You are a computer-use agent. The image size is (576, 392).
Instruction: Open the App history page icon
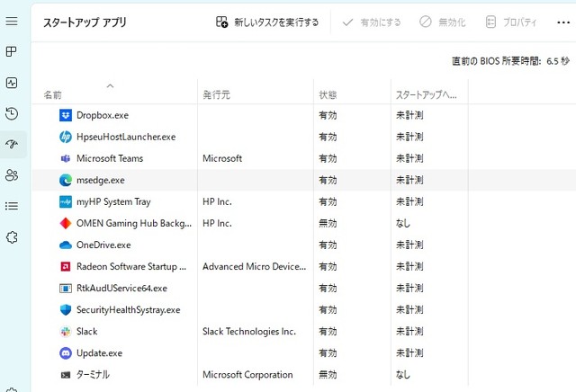click(x=12, y=113)
